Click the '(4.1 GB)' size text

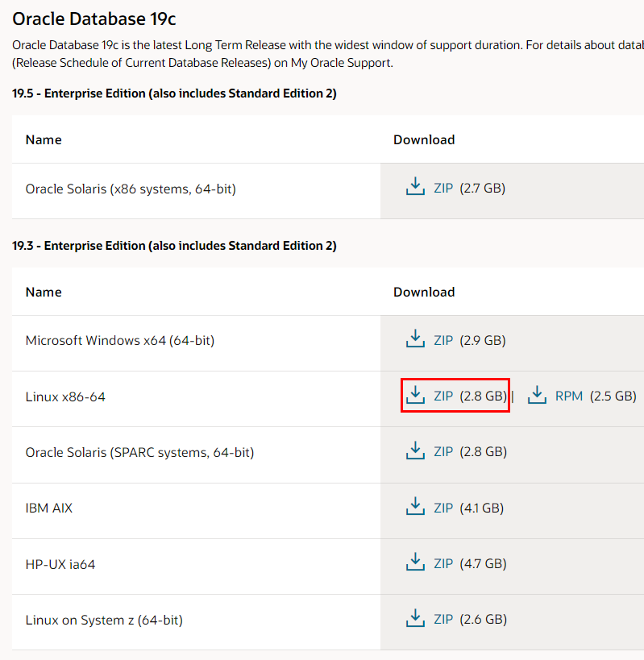coord(481,508)
